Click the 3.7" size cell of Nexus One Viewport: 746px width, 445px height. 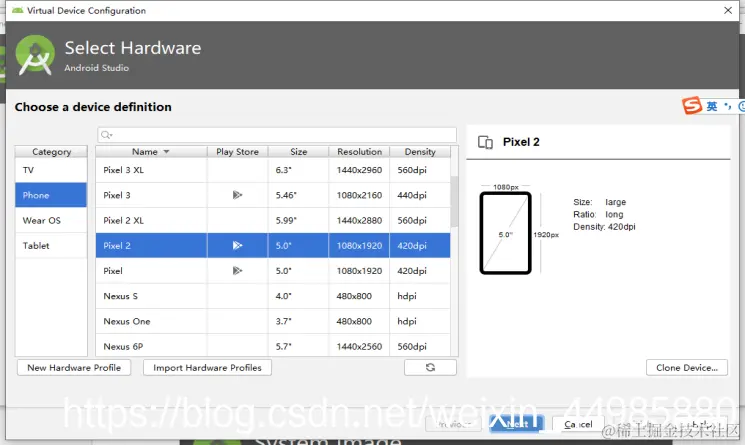coord(298,321)
